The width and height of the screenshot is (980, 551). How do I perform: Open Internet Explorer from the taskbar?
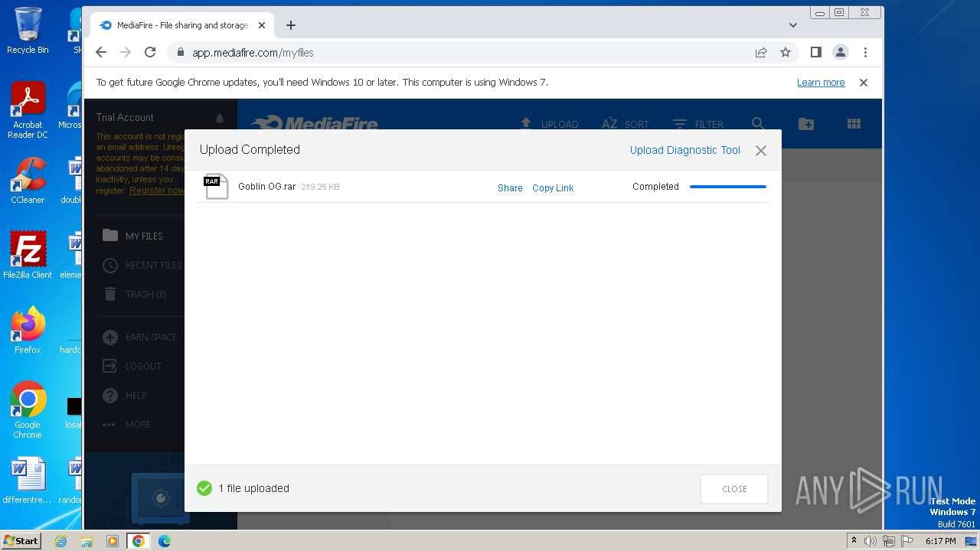(60, 541)
